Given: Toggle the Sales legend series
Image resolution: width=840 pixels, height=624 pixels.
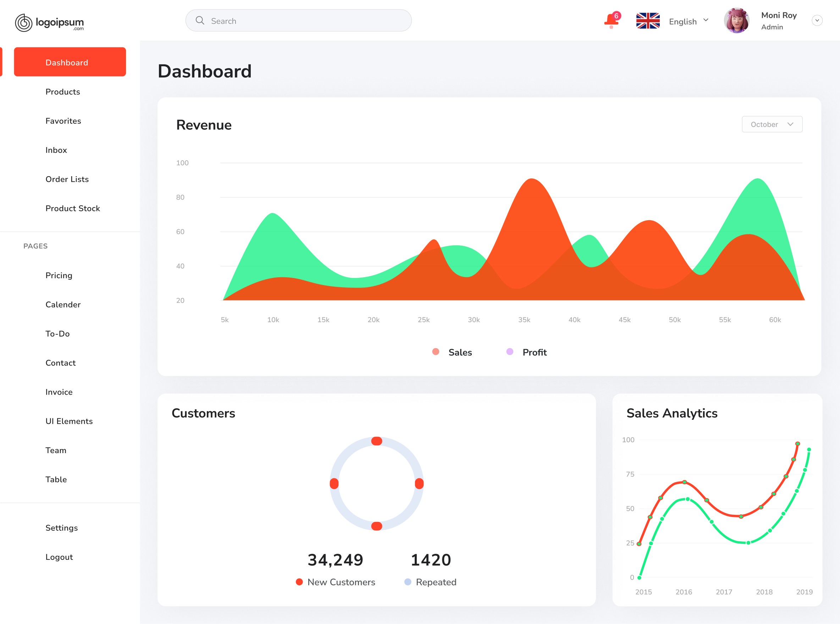Looking at the screenshot, I should click(452, 352).
